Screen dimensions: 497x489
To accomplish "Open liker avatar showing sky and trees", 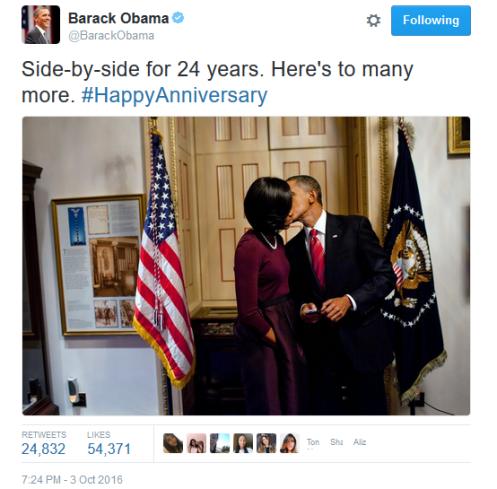I will 220,443.
